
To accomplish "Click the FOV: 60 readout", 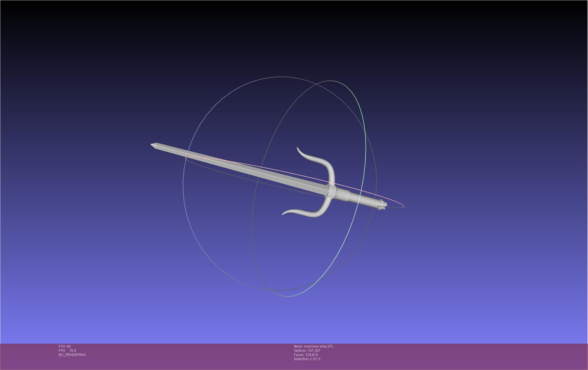I will (65, 346).
